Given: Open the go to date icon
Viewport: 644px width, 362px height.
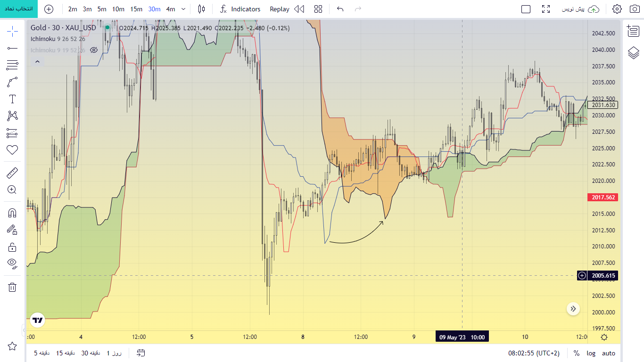Looking at the screenshot, I should (x=140, y=353).
